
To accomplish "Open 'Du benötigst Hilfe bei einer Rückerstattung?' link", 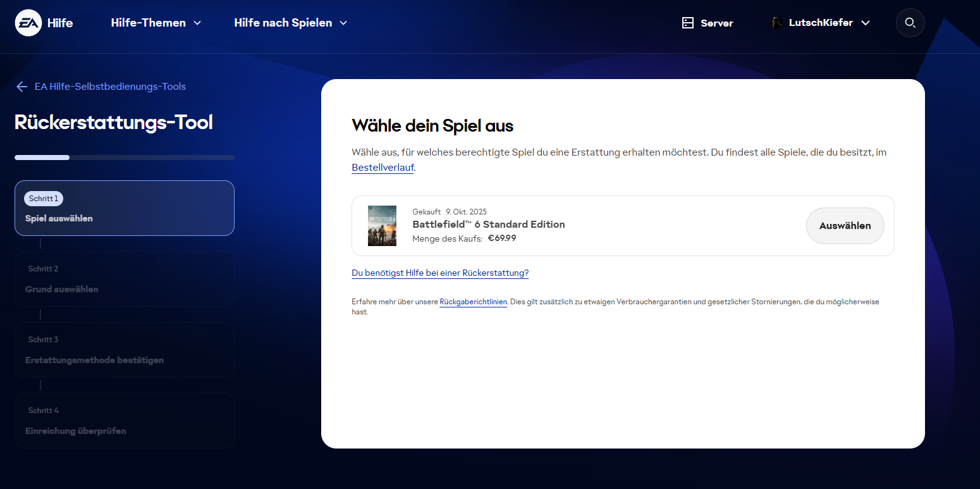I will point(440,273).
